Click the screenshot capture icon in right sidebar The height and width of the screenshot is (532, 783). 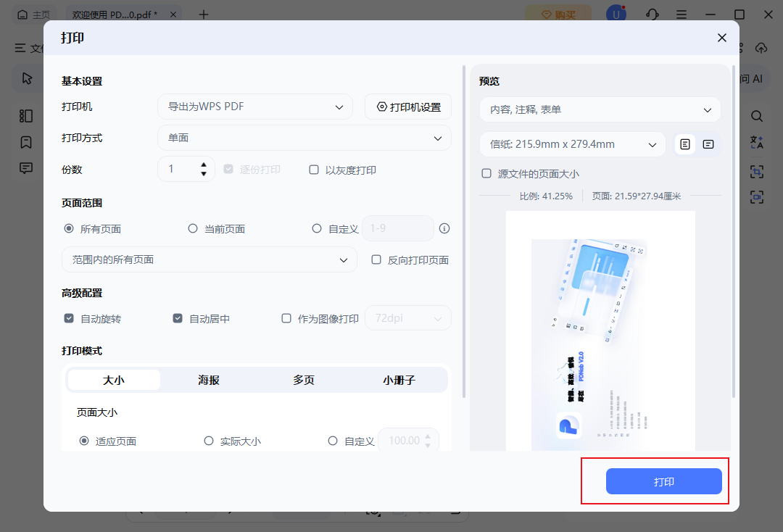point(756,197)
